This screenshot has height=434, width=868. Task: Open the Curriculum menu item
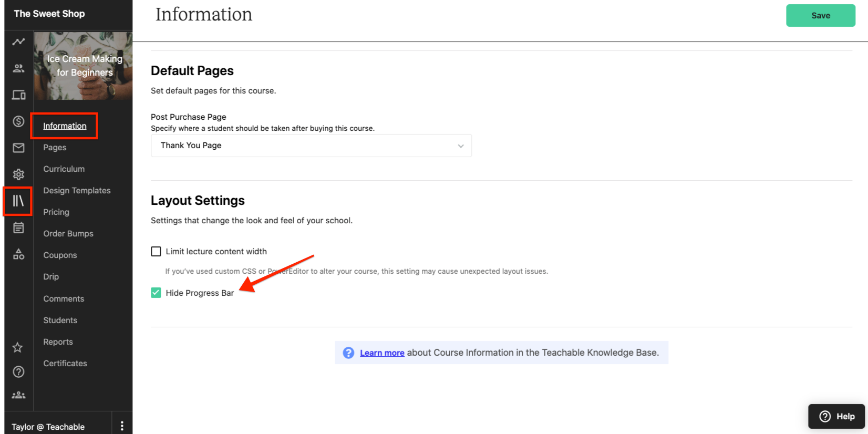point(64,169)
